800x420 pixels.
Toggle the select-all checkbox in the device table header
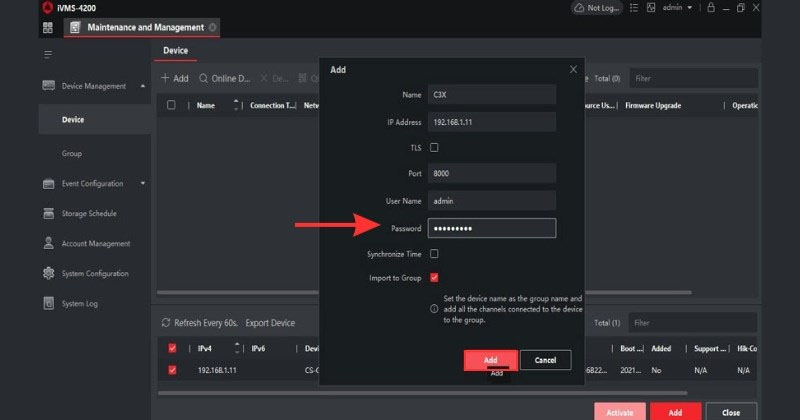pyautogui.click(x=171, y=105)
